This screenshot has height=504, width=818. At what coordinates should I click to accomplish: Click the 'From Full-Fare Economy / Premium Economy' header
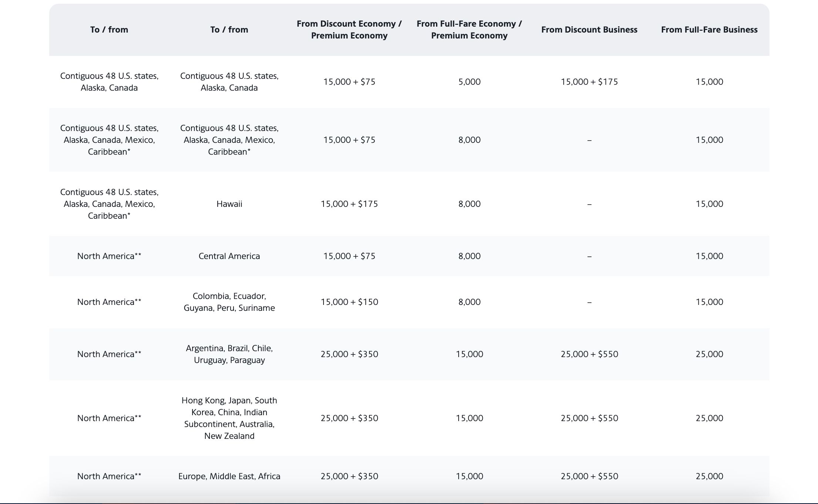point(469,30)
